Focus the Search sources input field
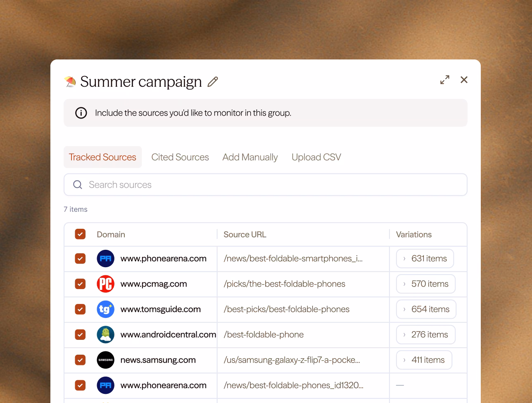Image resolution: width=532 pixels, height=403 pixels. pos(266,185)
